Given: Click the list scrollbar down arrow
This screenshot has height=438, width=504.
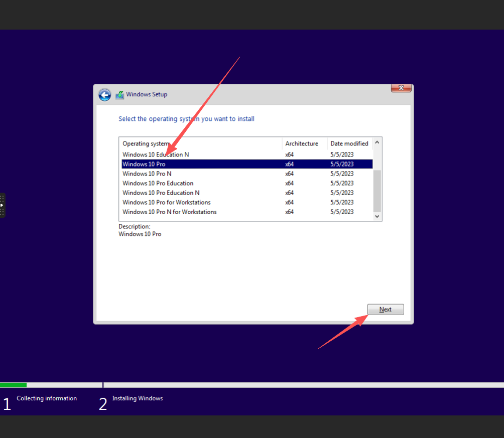Looking at the screenshot, I should [377, 216].
